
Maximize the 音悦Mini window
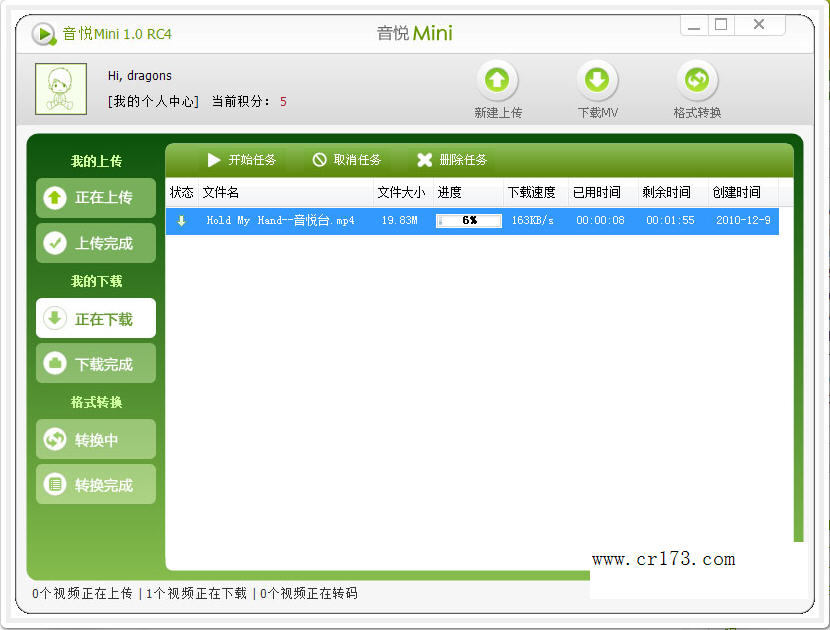(x=721, y=25)
